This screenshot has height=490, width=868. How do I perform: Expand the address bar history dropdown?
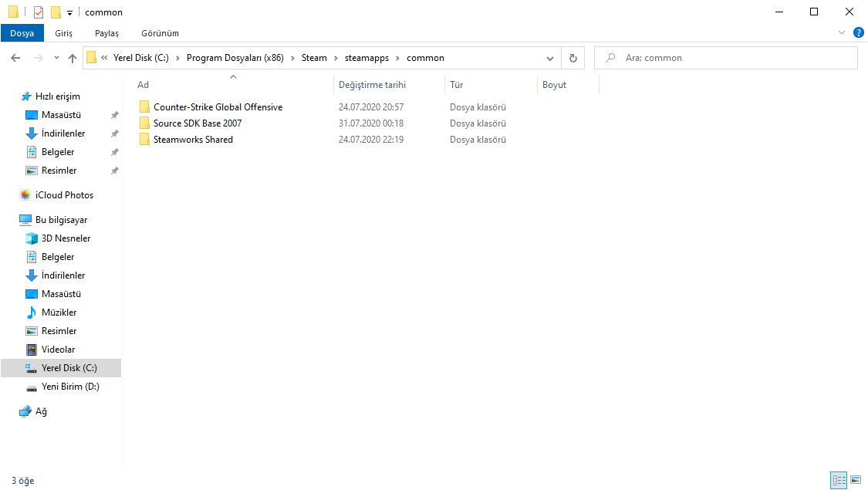pos(549,58)
